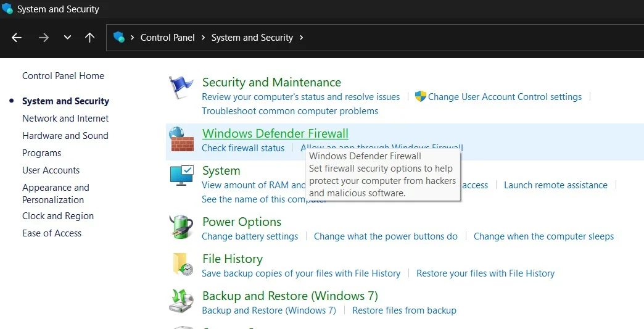This screenshot has width=644, height=329.
Task: Click the Back navigation arrow
Action: pyautogui.click(x=17, y=38)
